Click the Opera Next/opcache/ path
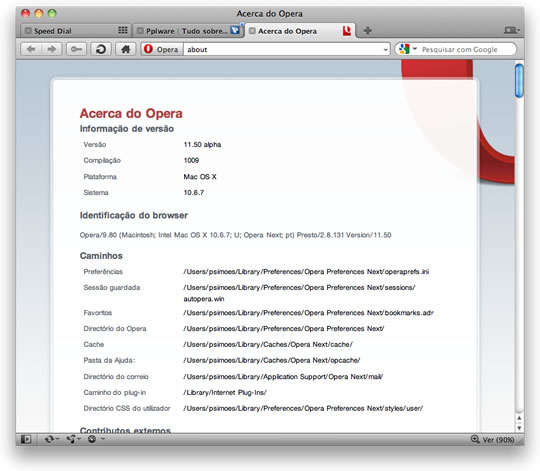Screen dimensions: 540x471 click(x=272, y=360)
